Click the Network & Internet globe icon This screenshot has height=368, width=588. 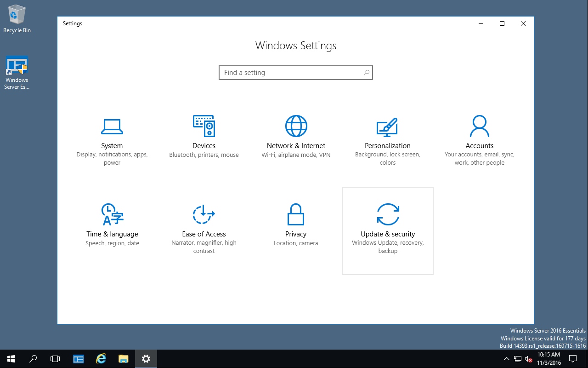[x=296, y=126]
